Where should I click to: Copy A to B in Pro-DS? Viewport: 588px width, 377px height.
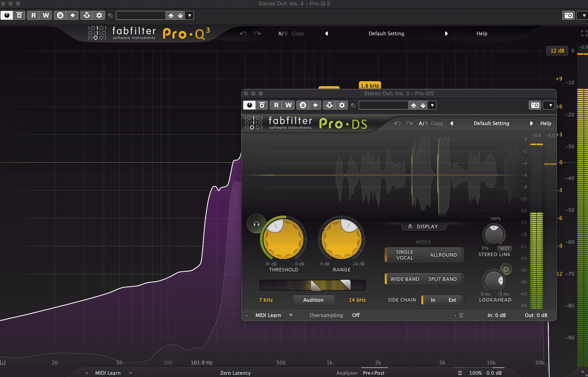[x=437, y=123]
